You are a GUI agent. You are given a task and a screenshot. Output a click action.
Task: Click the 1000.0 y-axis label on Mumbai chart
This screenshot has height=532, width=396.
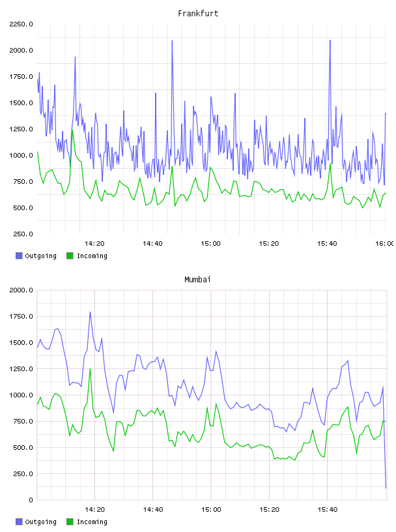click(x=21, y=395)
